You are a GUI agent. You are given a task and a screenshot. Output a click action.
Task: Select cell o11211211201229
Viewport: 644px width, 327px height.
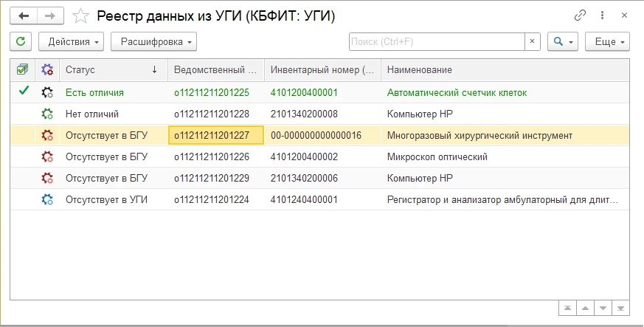click(216, 178)
